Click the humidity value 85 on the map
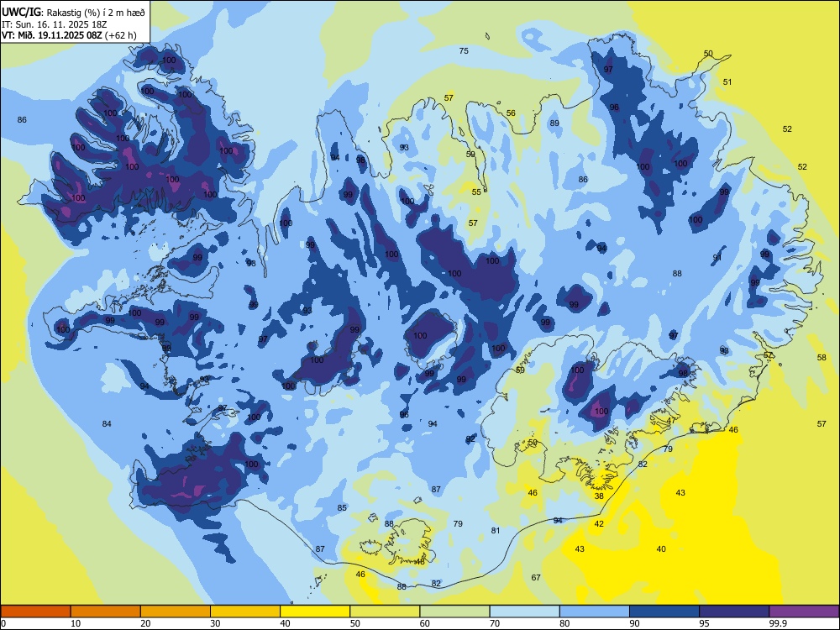This screenshot has height=630, width=840. tap(342, 508)
